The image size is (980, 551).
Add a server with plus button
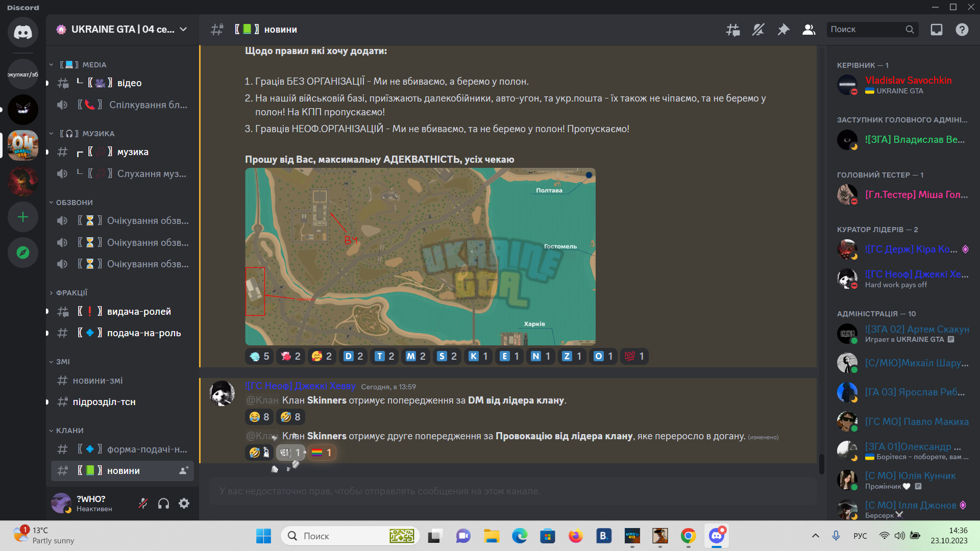[x=23, y=217]
